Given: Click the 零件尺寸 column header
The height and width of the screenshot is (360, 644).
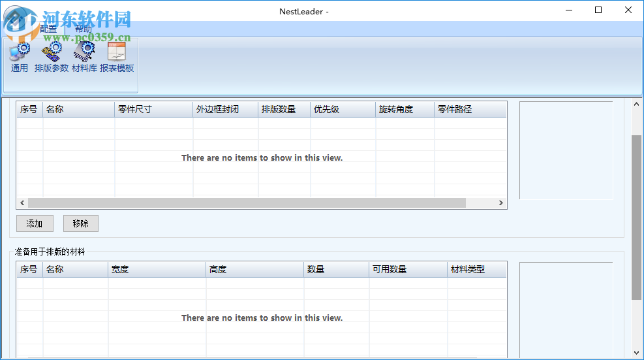Looking at the screenshot, I should [153, 110].
